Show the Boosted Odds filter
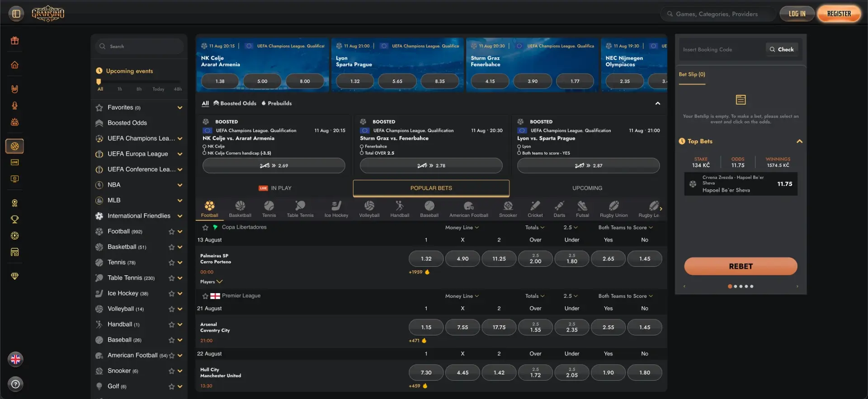The width and height of the screenshot is (868, 399). 235,103
